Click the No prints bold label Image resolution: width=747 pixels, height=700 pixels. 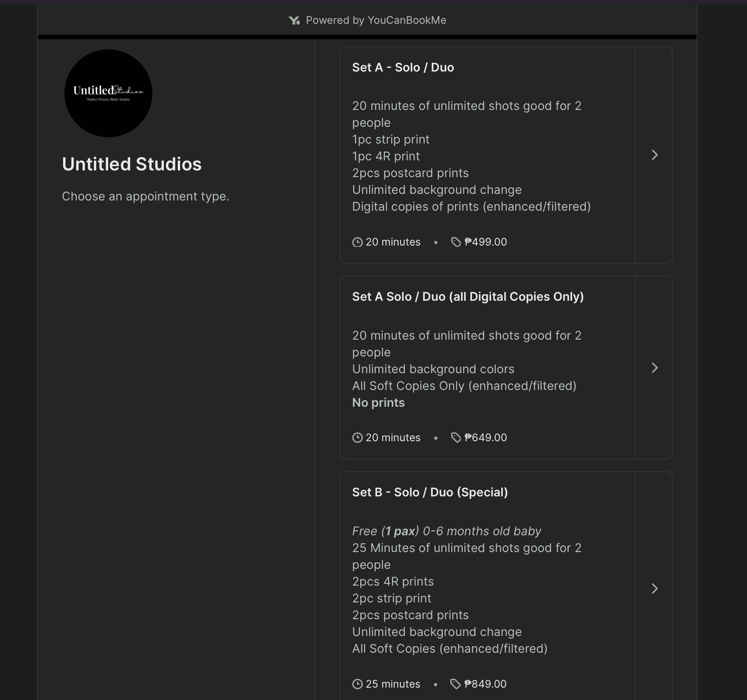tap(378, 402)
